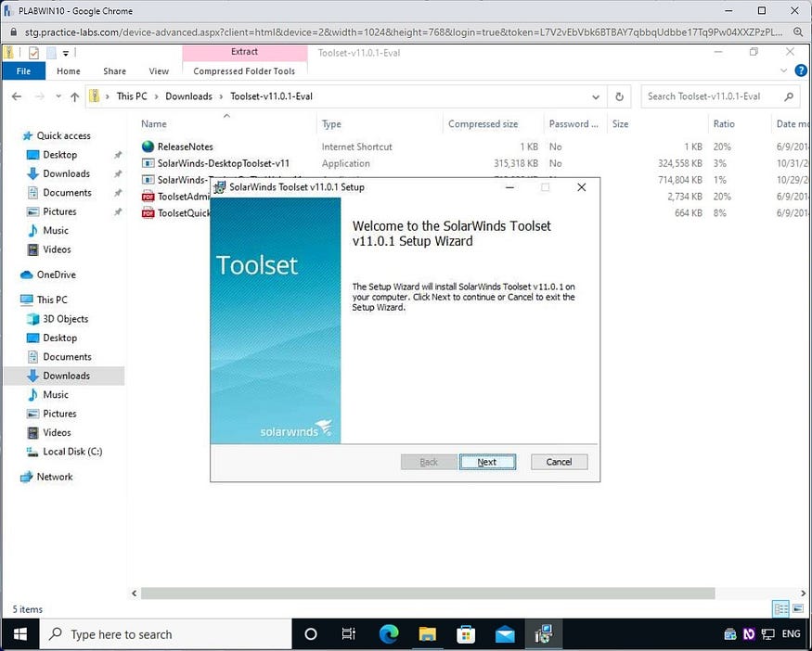Image resolution: width=812 pixels, height=651 pixels.
Task: Select the ToolsetAdmi PDF file icon
Action: pos(148,197)
